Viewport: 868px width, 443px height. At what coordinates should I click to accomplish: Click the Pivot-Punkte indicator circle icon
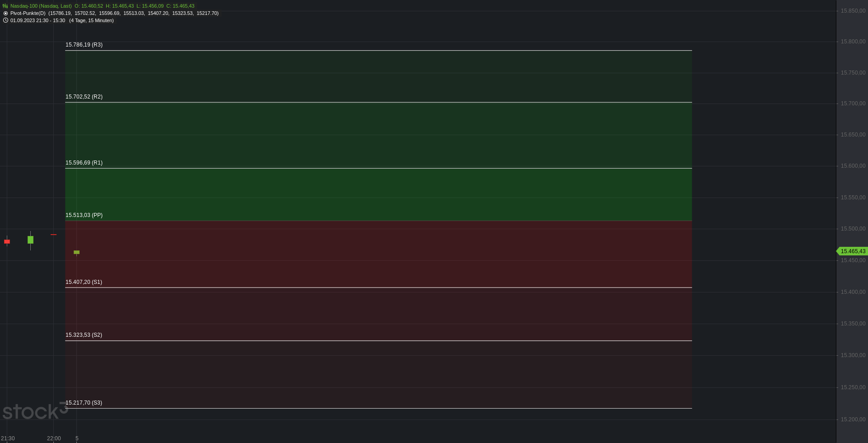(x=5, y=13)
